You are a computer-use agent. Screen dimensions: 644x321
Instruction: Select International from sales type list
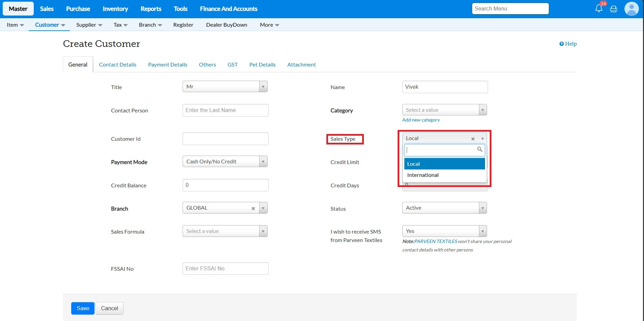pyautogui.click(x=423, y=175)
